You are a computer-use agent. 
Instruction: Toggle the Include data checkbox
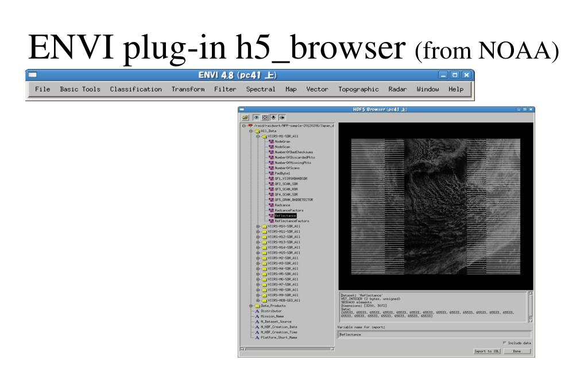[504, 343]
